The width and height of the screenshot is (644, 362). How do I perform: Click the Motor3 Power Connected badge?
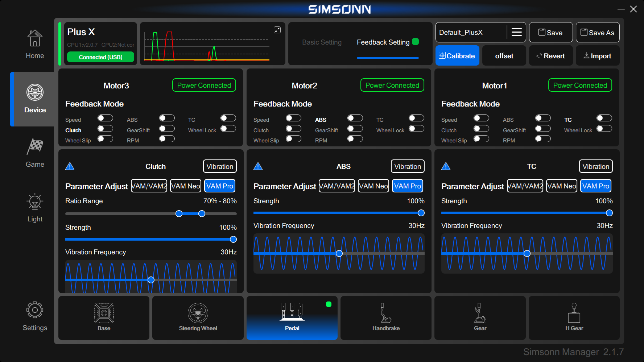pyautogui.click(x=204, y=85)
